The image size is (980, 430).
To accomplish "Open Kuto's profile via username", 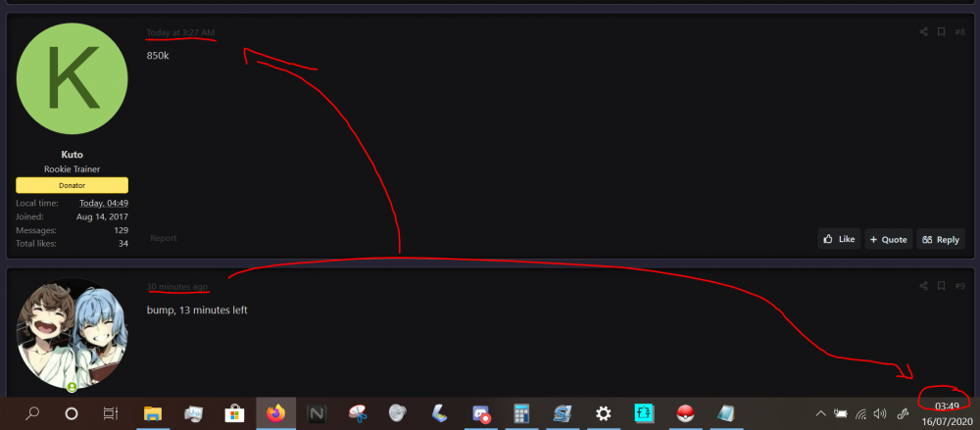I will 72,155.
